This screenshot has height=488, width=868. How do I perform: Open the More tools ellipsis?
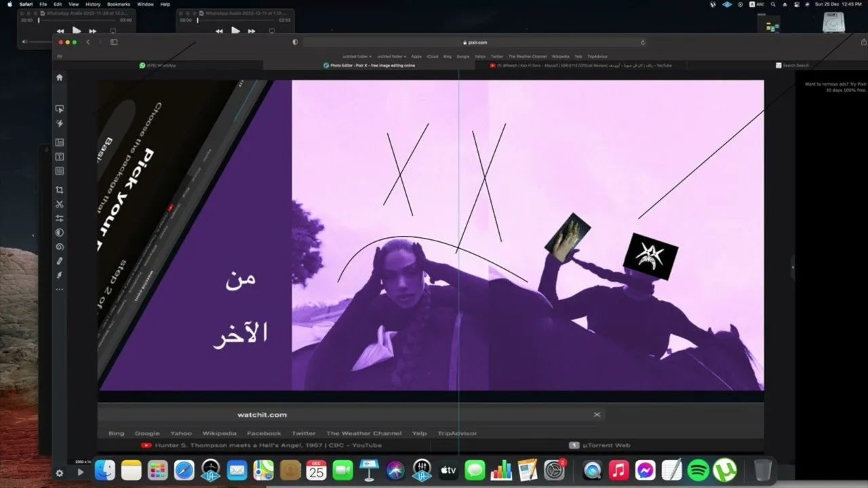point(60,289)
